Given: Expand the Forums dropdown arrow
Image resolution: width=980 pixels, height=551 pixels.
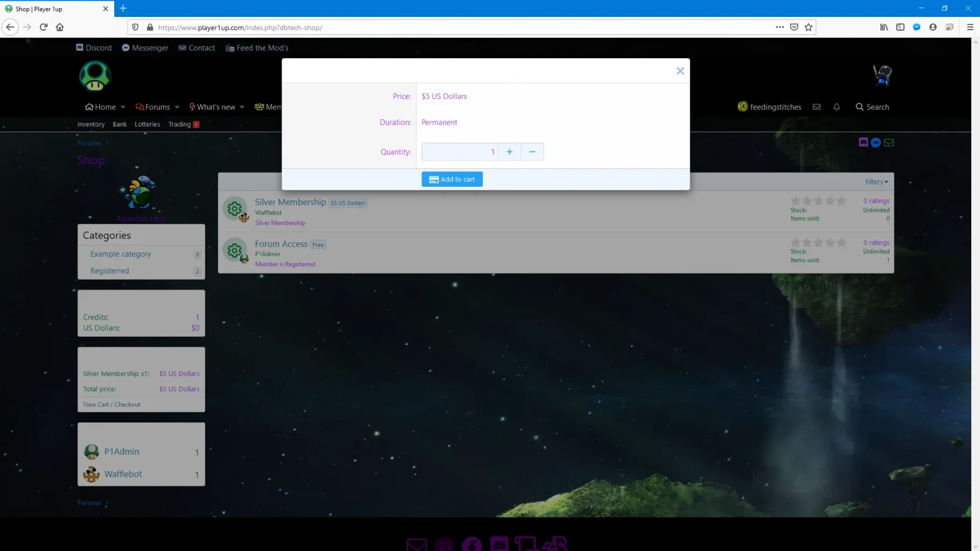Looking at the screenshot, I should point(177,107).
